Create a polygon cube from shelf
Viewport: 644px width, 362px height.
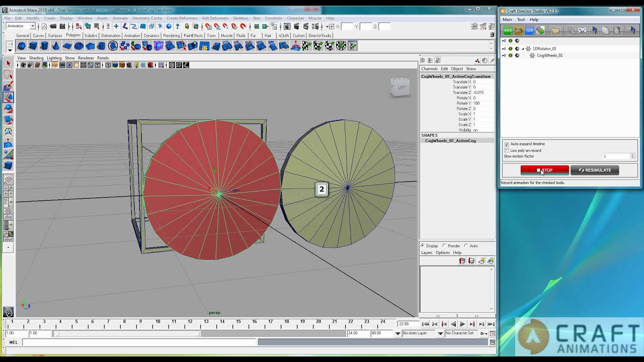33,46
